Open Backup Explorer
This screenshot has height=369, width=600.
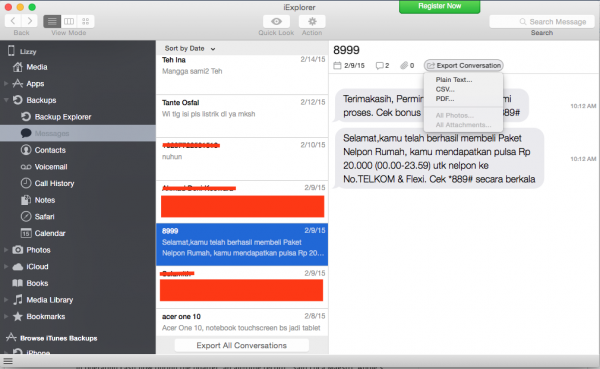pos(63,117)
